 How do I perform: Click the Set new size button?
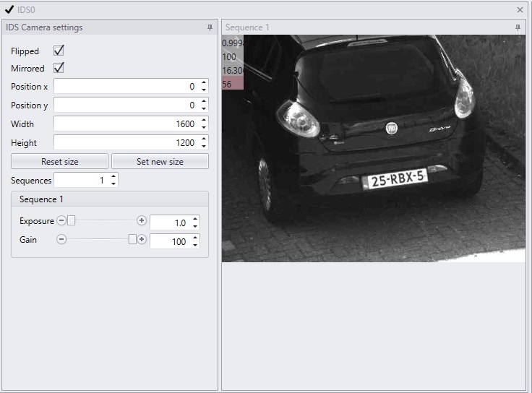click(160, 161)
